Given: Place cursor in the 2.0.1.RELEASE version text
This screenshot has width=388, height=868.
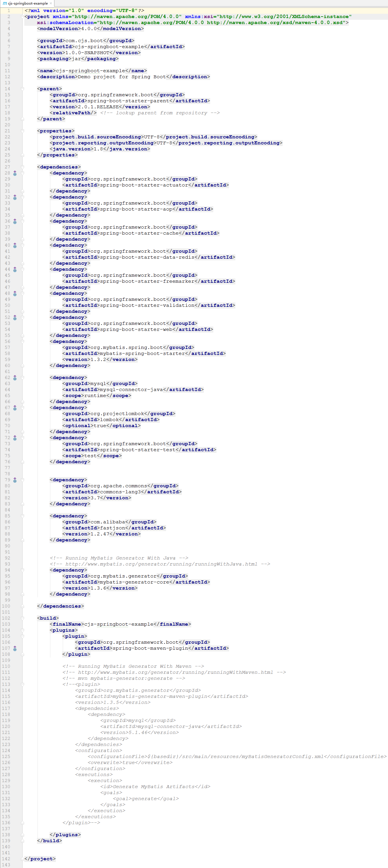Looking at the screenshot, I should click(x=98, y=107).
